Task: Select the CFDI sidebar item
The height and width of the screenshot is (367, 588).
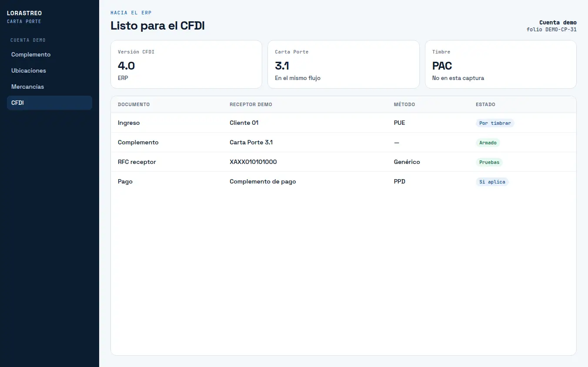Action: 50,103
